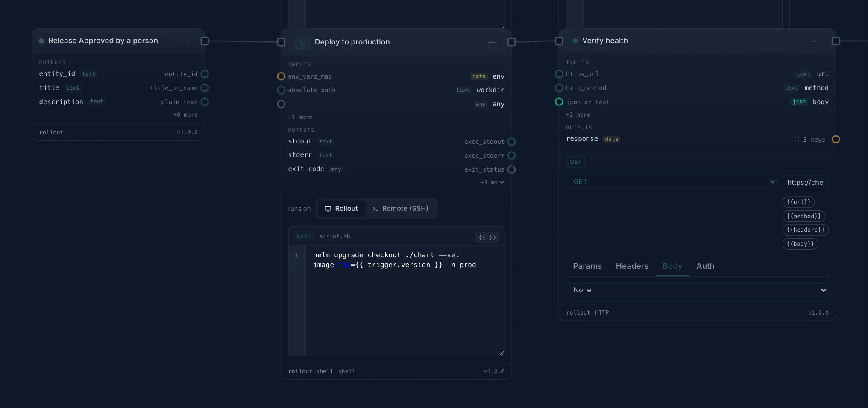Click the Release Approved by a person title
Screen dimensions: 868x408
tap(103, 41)
